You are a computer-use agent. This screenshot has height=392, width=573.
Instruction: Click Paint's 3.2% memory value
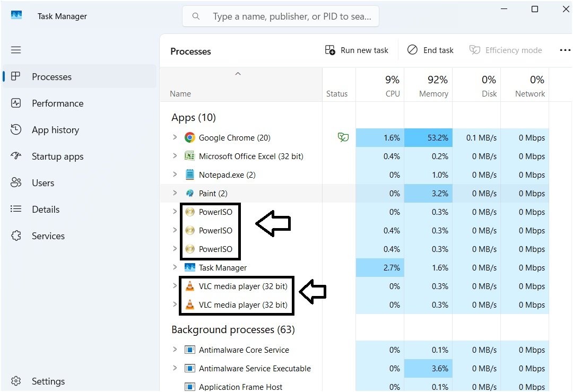(x=440, y=193)
